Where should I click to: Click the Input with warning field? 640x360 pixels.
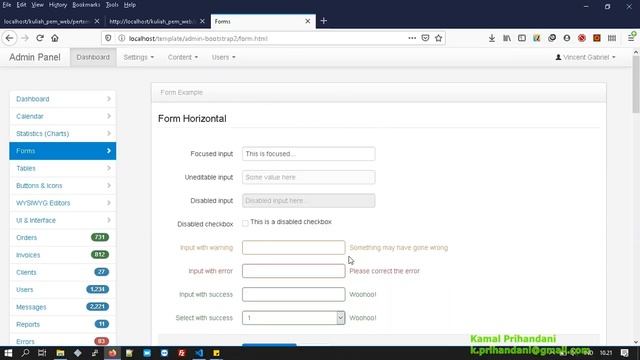click(293, 247)
